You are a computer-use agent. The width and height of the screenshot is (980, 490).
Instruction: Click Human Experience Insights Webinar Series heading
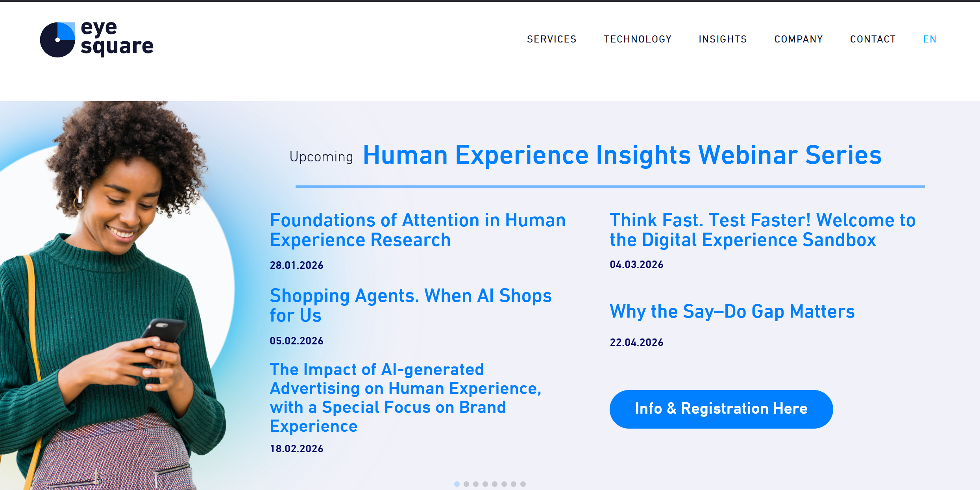pos(622,155)
